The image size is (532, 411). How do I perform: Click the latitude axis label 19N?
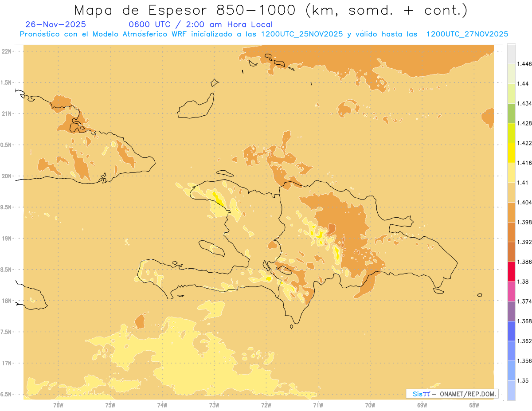7,238
